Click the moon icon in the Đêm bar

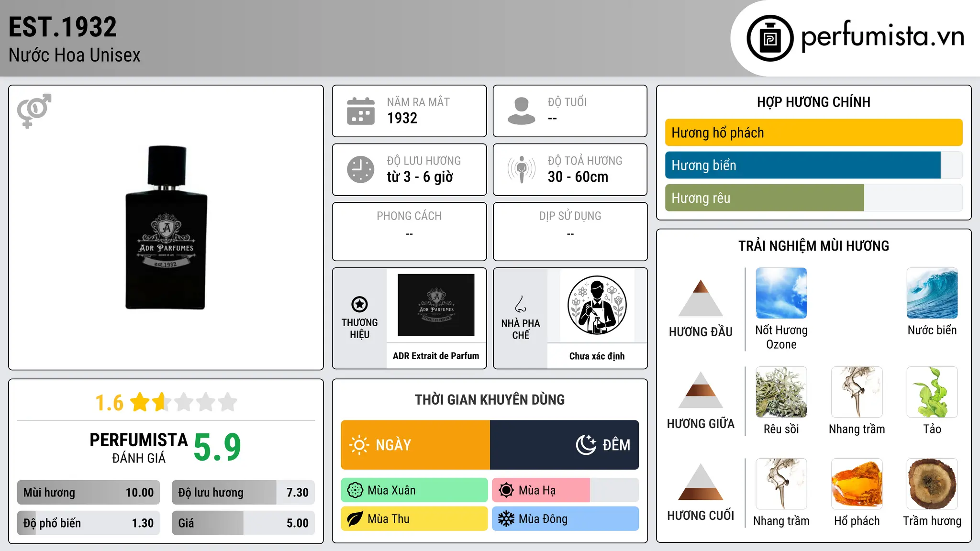point(586,445)
